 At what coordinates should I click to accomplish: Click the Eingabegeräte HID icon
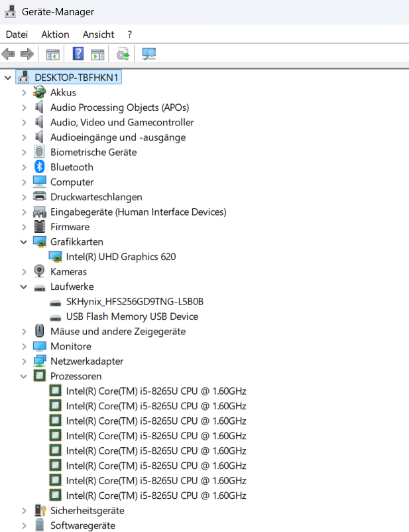[39, 212]
